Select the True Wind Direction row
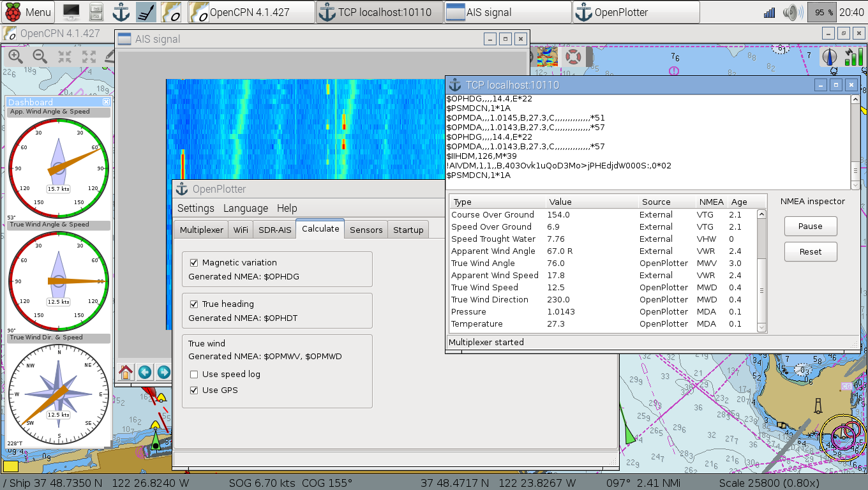The width and height of the screenshot is (868, 490). 602,299
